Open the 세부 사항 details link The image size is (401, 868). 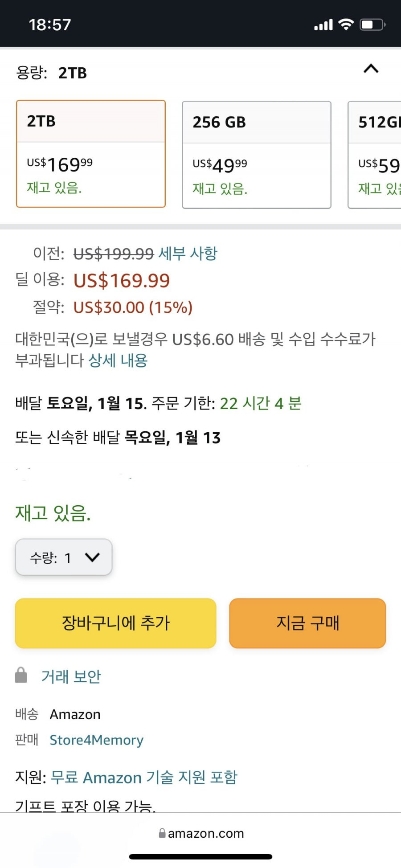(x=188, y=254)
